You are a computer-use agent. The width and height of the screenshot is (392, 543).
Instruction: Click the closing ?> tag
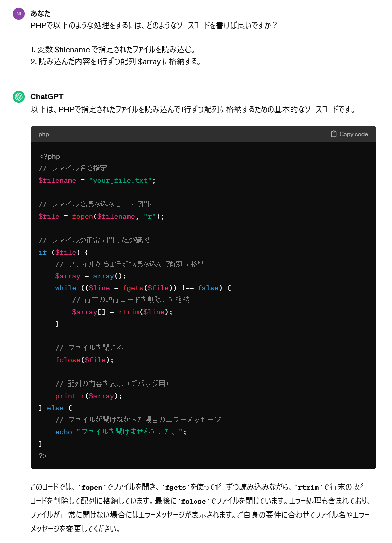pos(43,456)
